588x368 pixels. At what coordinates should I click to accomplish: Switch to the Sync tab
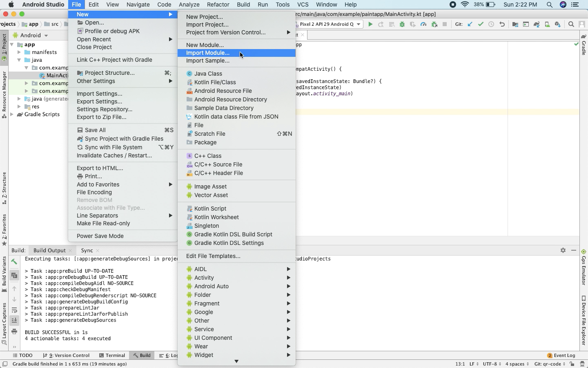click(x=87, y=250)
